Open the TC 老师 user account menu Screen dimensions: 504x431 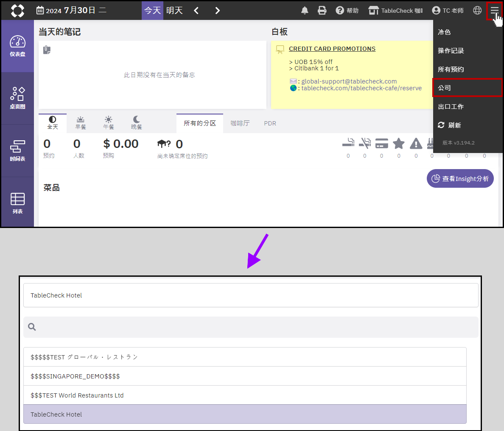pyautogui.click(x=448, y=11)
